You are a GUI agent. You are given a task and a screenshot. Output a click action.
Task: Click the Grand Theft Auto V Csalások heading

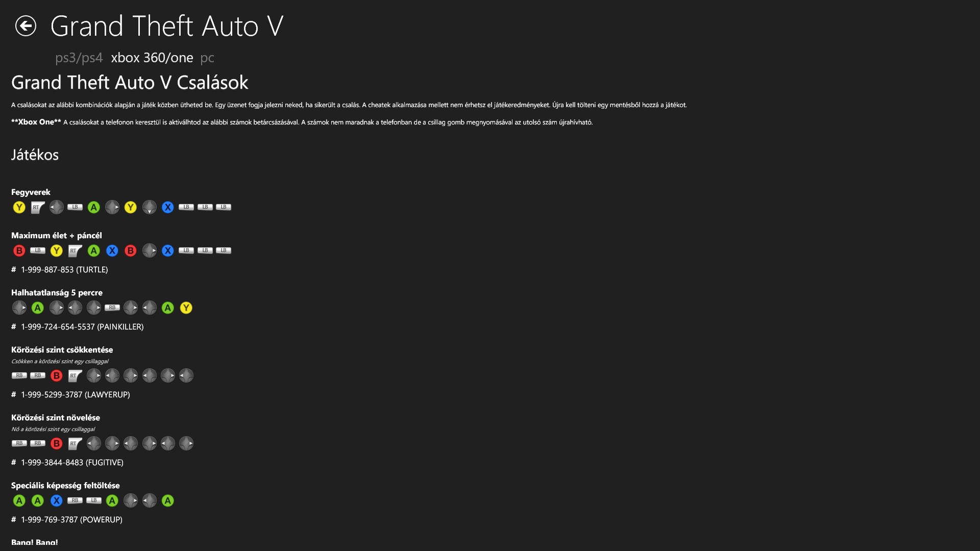click(x=130, y=82)
